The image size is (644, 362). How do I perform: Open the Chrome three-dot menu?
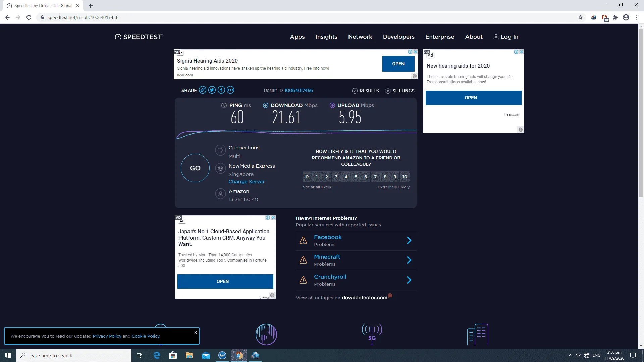pos(637,17)
